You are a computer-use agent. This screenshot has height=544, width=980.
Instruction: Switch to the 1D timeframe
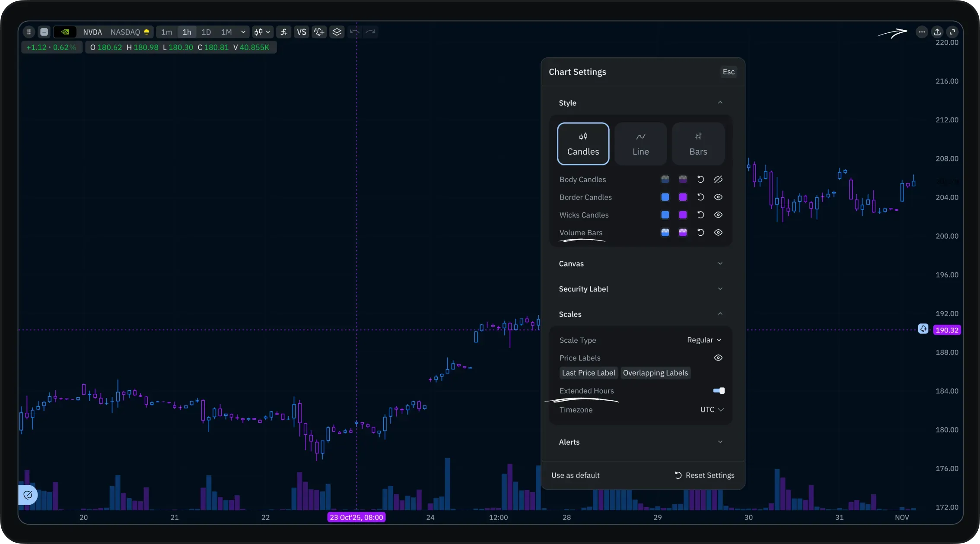point(206,32)
